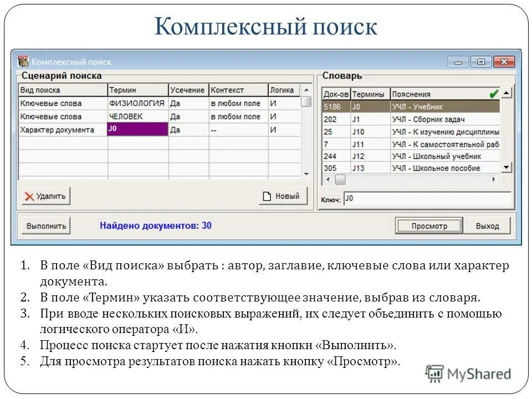Close the Комплексный поиск window

coord(504,62)
